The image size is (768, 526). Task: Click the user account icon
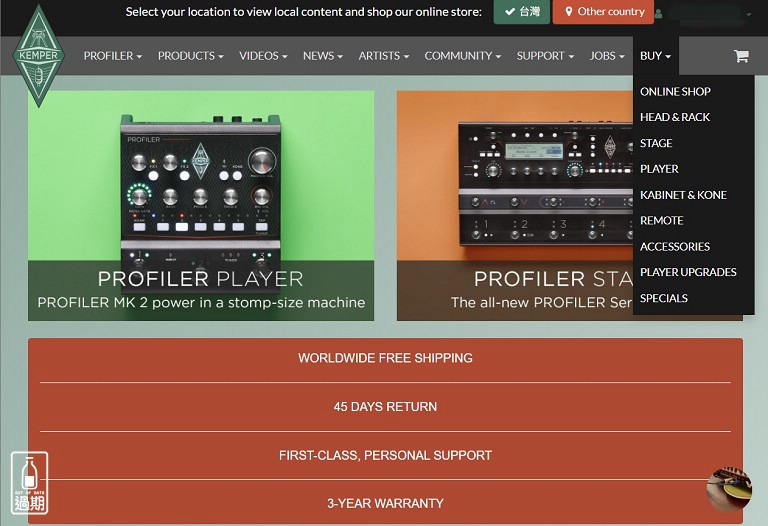click(659, 13)
